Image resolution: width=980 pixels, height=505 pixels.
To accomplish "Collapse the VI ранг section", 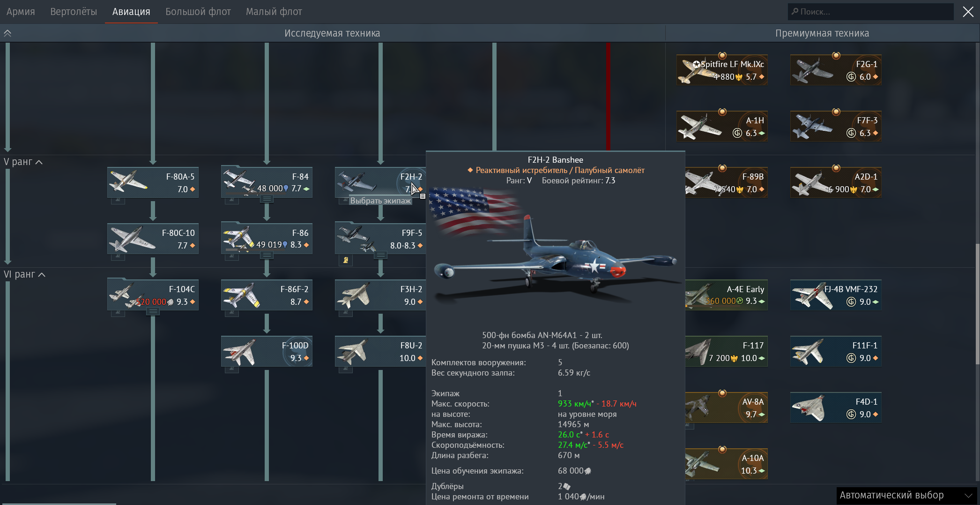I will click(24, 274).
